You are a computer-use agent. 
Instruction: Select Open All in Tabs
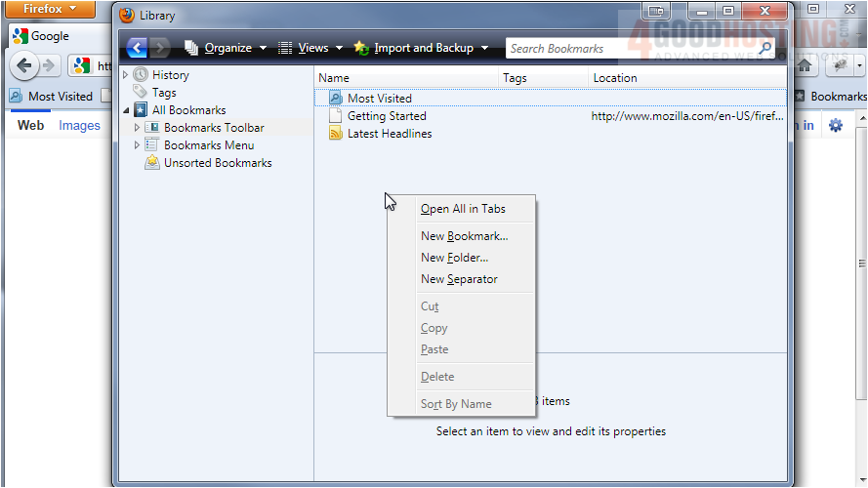click(x=463, y=209)
